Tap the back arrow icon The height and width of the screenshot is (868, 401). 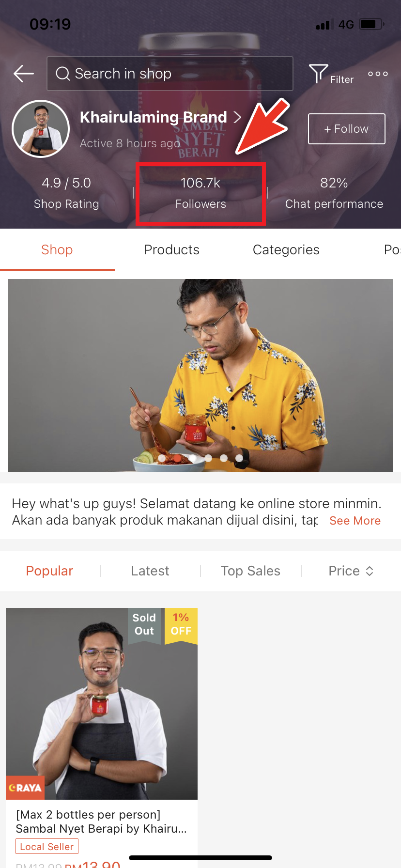(23, 74)
